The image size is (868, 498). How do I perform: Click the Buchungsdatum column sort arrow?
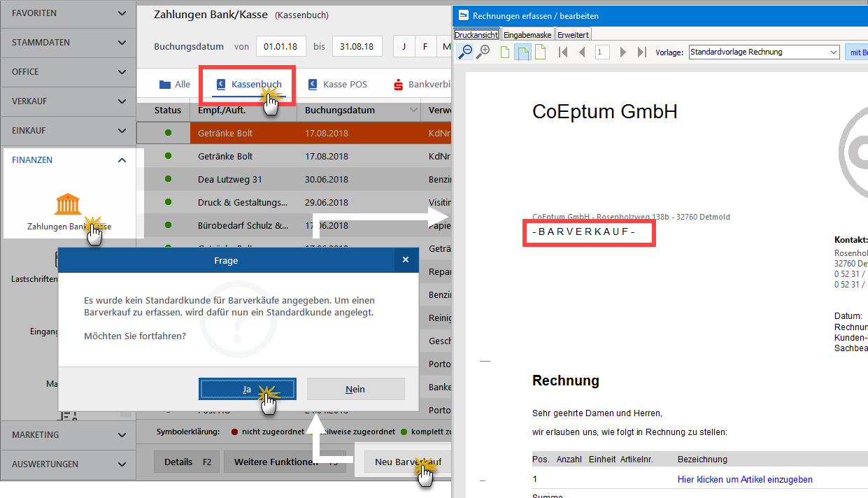(413, 111)
